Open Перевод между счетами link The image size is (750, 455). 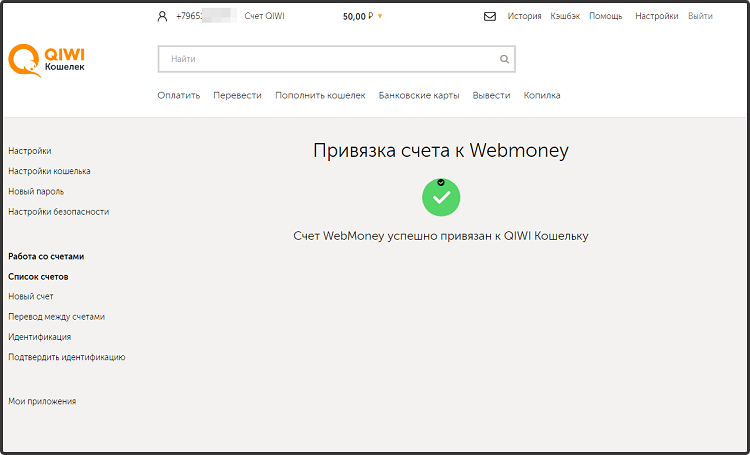pyautogui.click(x=56, y=317)
